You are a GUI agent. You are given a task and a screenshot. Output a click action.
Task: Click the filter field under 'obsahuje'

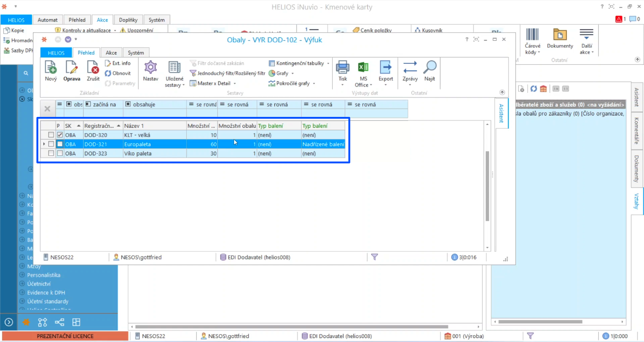[154, 114]
